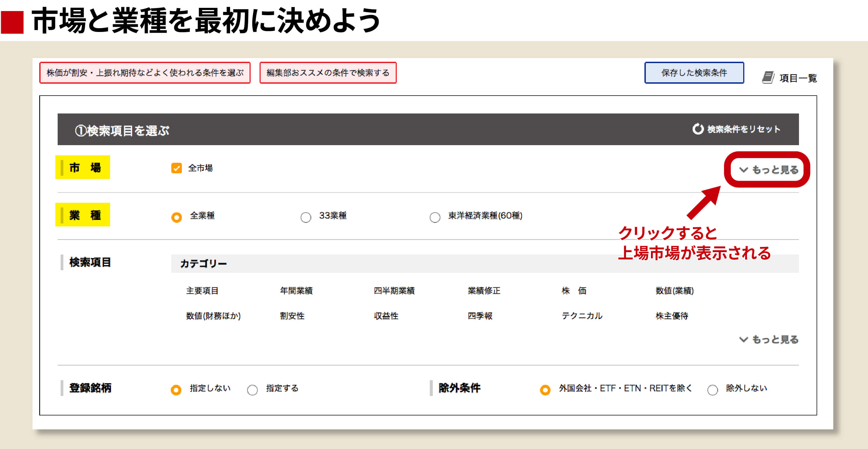This screenshot has height=449, width=868.
Task: Open the 四半期業績 category
Action: coord(394,291)
